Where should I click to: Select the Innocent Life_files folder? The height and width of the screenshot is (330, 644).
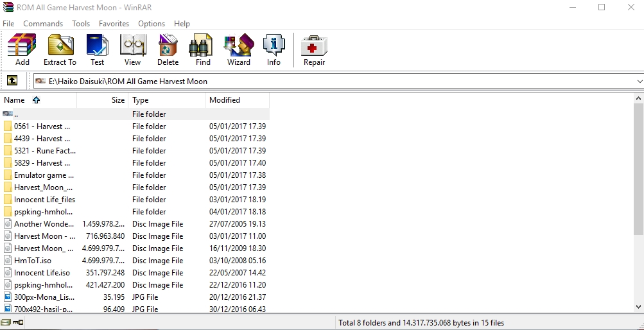click(x=135, y=200)
